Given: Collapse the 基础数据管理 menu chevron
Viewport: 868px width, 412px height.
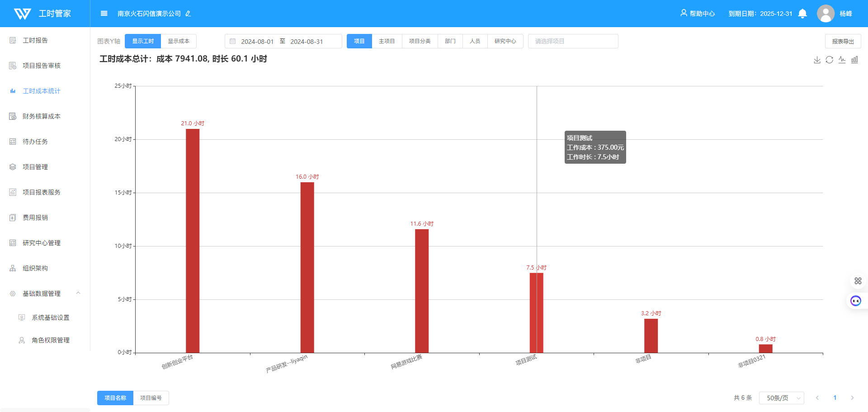Looking at the screenshot, I should click(78, 293).
